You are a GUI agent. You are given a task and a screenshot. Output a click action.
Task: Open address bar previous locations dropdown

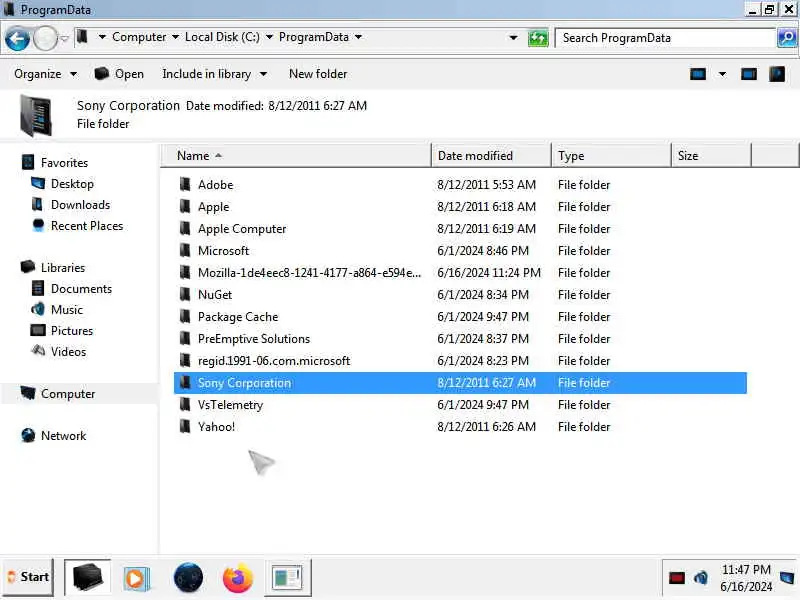tap(513, 38)
